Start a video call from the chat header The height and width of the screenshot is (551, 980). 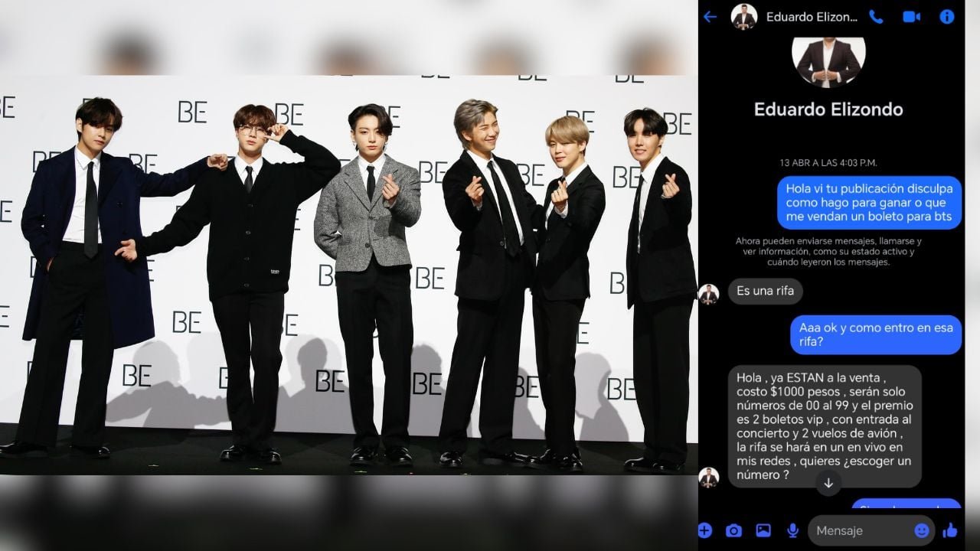911,17
